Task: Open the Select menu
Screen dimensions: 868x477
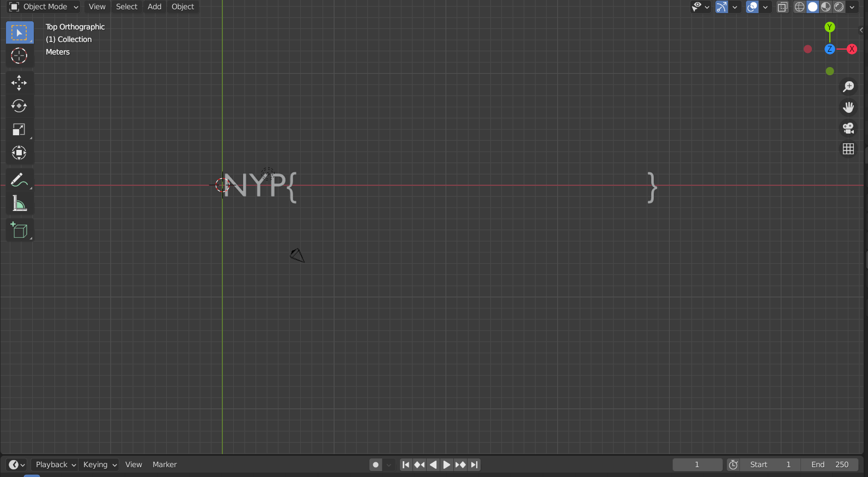Action: click(x=126, y=7)
